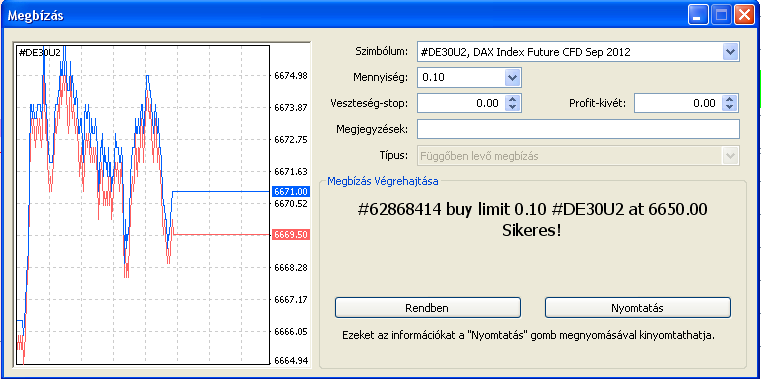The width and height of the screenshot is (761, 379).
Task: Increase the Veszteség-stop value with up arrow
Action: [513, 99]
